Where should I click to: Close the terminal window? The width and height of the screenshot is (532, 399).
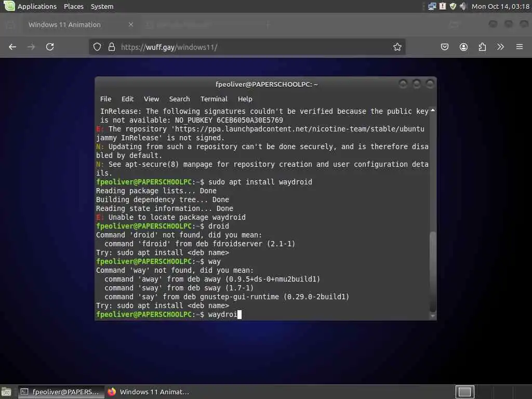(x=430, y=84)
